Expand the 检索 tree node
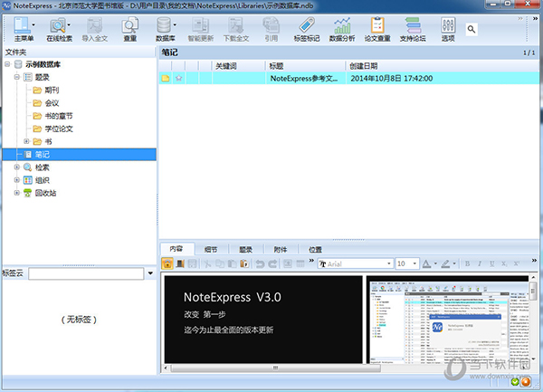The width and height of the screenshot is (543, 392). 17,167
